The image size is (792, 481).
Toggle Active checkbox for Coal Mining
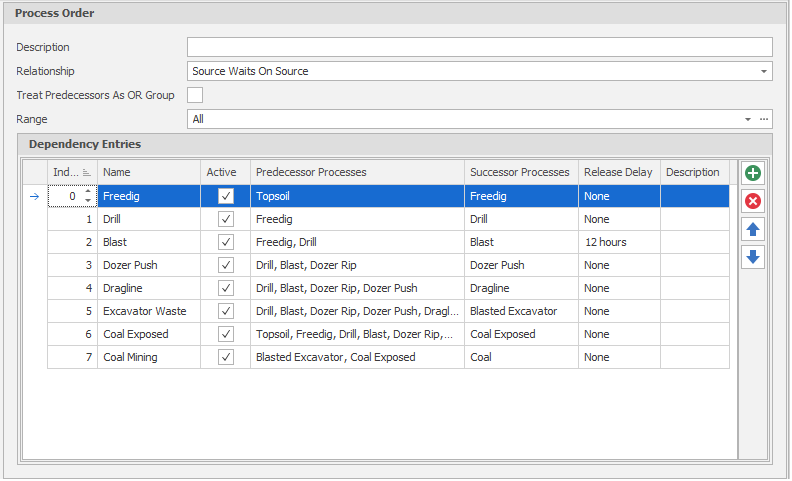(225, 357)
